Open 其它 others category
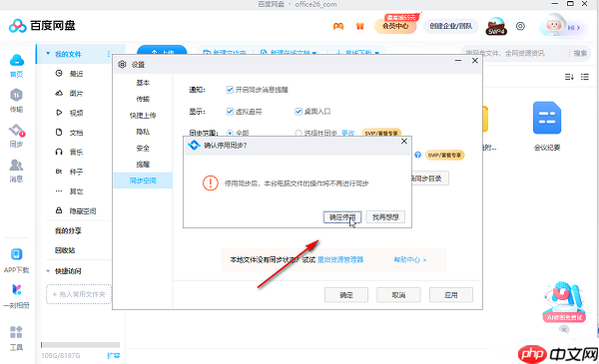Screen dimensions: 599x364 tap(76, 191)
